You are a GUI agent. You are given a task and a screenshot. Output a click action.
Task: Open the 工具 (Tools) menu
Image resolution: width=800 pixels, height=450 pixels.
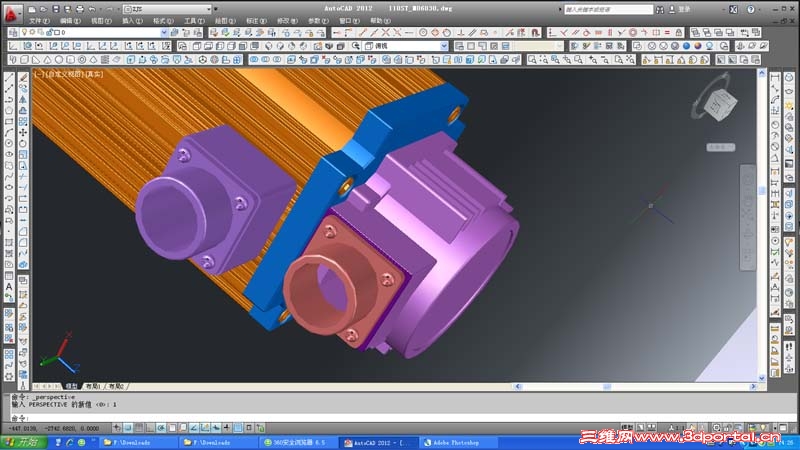(x=194, y=21)
